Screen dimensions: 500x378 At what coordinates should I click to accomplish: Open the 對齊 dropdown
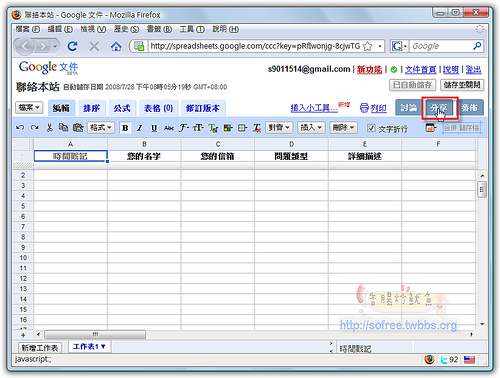point(279,127)
